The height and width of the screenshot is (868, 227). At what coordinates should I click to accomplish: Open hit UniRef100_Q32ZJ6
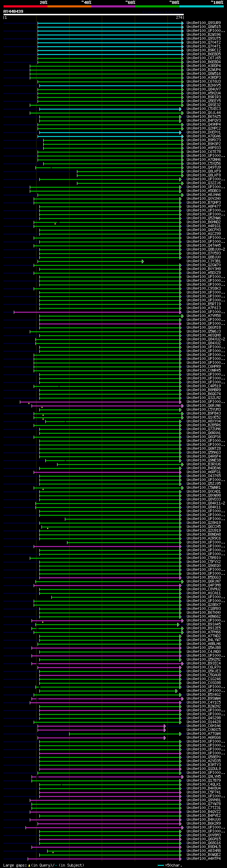(204, 183)
